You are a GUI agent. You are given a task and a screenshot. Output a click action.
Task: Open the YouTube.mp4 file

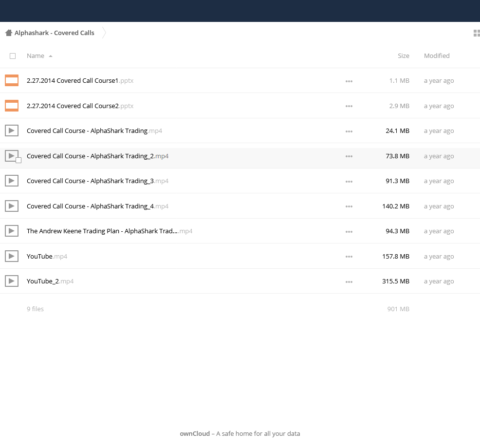47,256
